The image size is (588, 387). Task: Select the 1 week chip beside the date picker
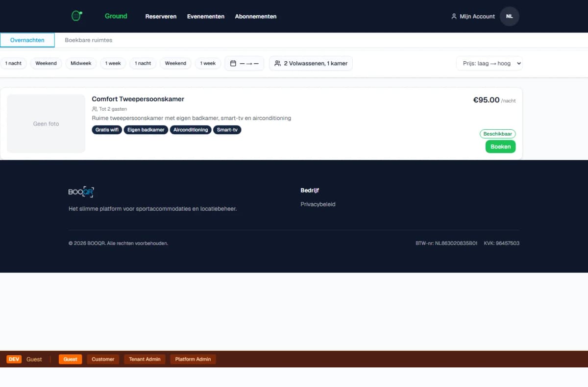(x=209, y=63)
